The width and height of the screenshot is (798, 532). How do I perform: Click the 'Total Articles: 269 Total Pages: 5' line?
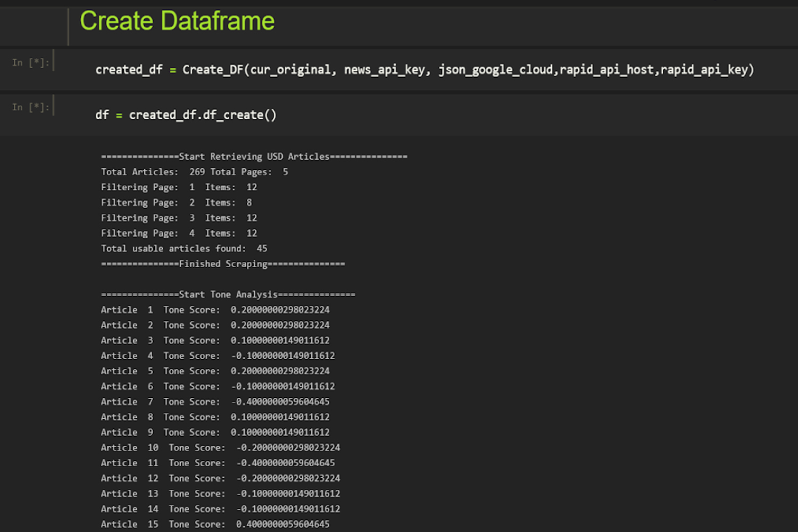tap(194, 172)
